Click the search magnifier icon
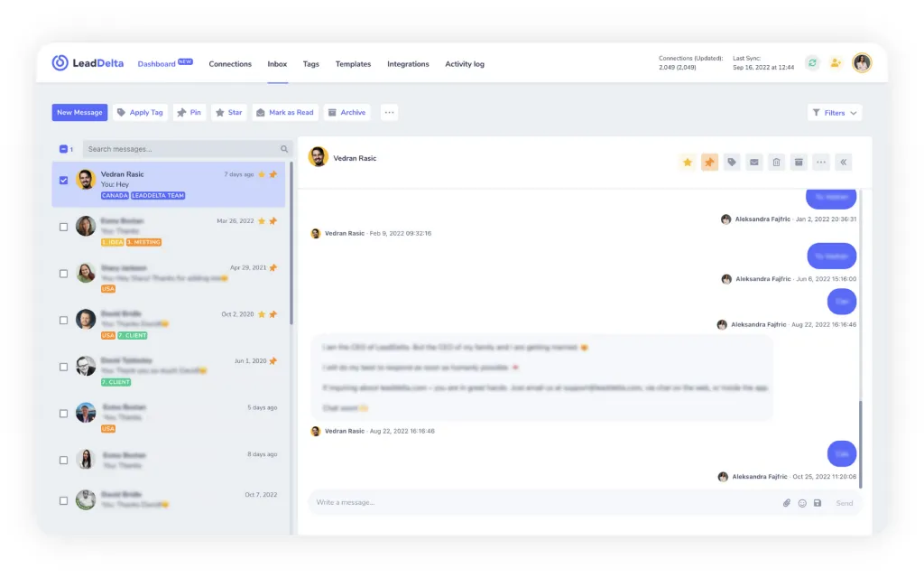924x578 pixels. click(x=284, y=149)
